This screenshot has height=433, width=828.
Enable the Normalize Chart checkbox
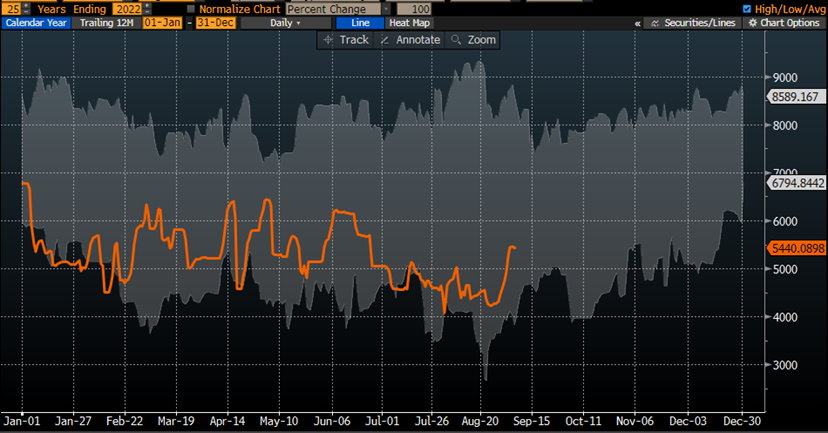click(x=192, y=8)
